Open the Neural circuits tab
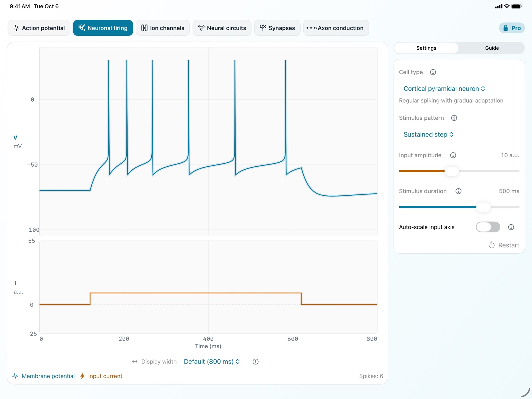This screenshot has width=532, height=399. (x=222, y=28)
